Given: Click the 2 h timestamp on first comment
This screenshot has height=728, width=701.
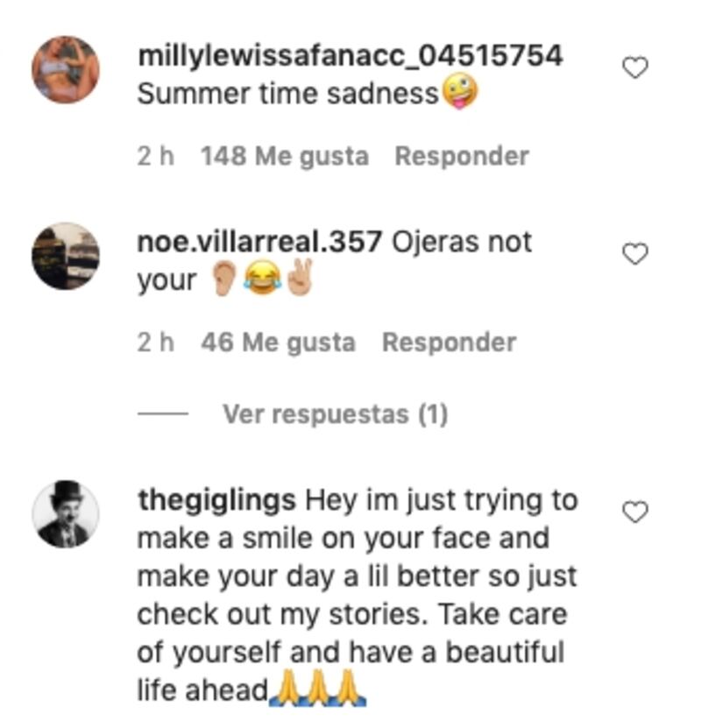Looking at the screenshot, I should click(x=155, y=157).
